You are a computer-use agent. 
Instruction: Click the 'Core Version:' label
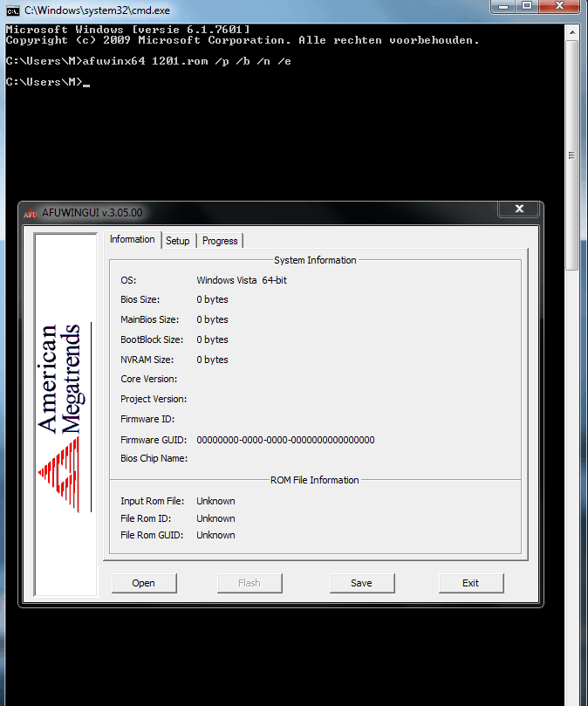pyautogui.click(x=148, y=379)
